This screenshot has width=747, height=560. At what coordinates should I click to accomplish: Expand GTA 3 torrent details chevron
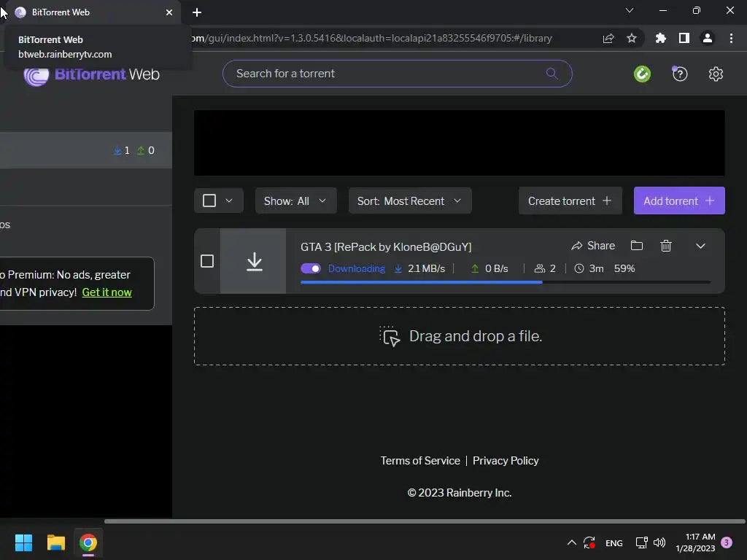pos(700,246)
